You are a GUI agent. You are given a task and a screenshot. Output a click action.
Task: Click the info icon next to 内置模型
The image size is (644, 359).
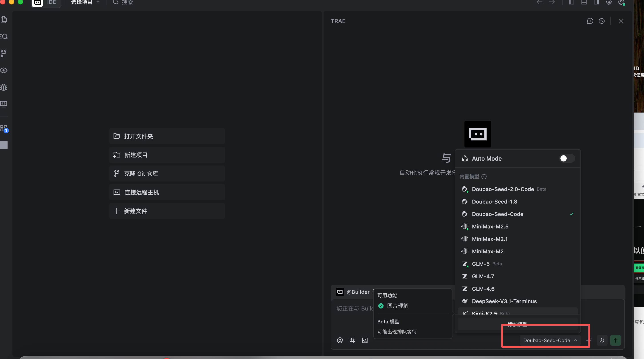pyautogui.click(x=484, y=177)
